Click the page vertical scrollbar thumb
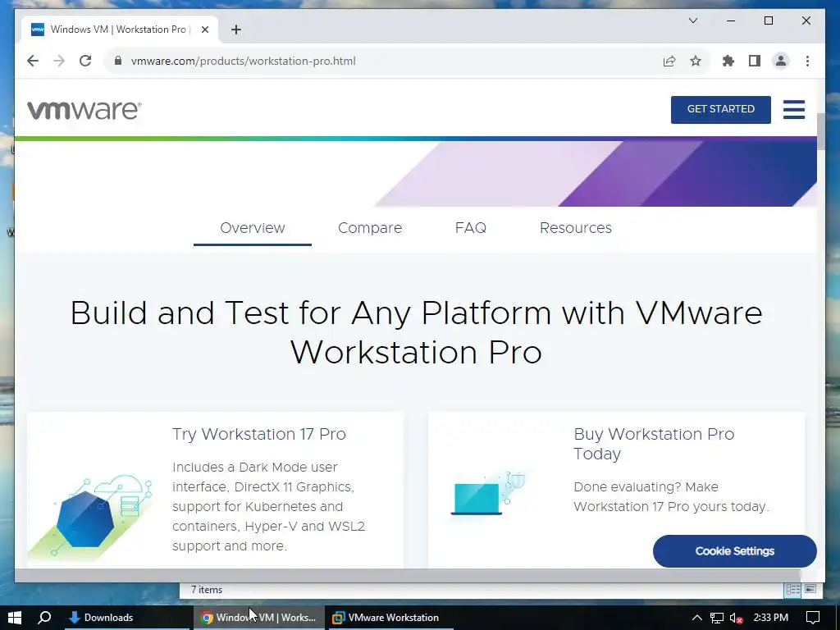The width and height of the screenshot is (840, 630). 820,132
